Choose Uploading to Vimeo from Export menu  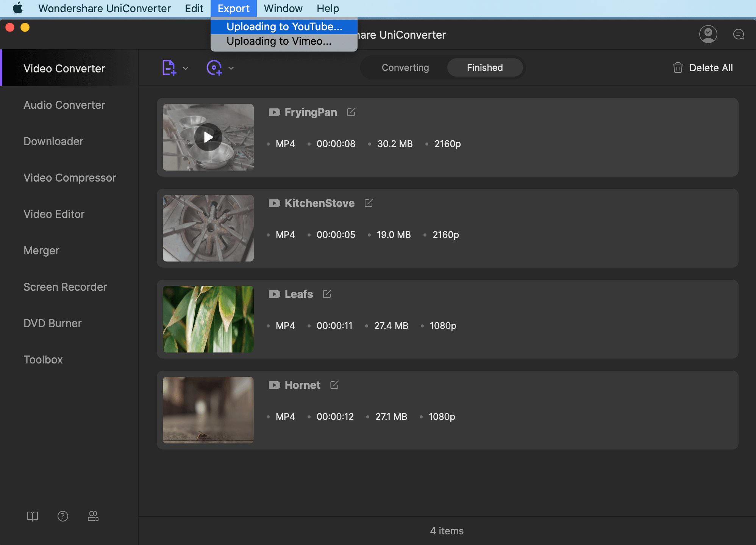[279, 41]
